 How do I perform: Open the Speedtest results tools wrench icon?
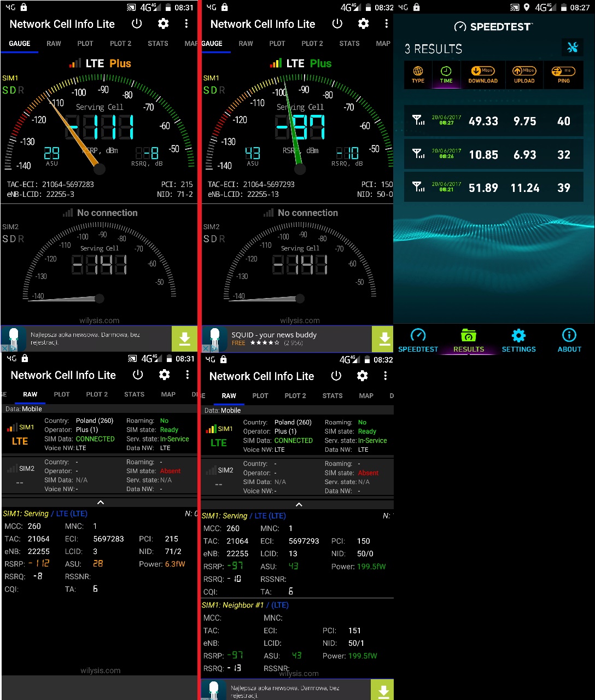573,48
